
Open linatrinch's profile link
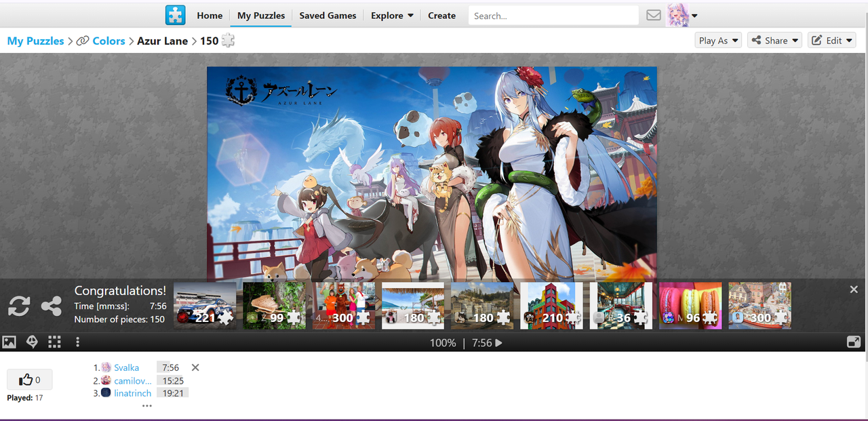tap(133, 393)
